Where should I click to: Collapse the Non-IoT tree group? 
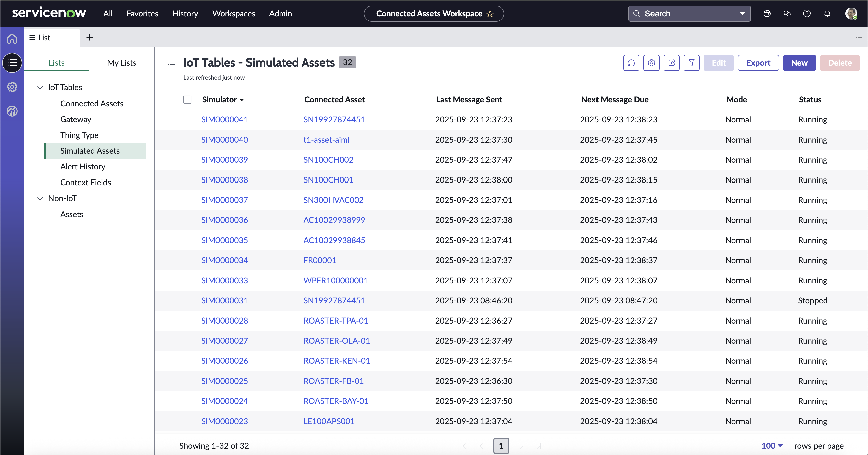point(40,198)
